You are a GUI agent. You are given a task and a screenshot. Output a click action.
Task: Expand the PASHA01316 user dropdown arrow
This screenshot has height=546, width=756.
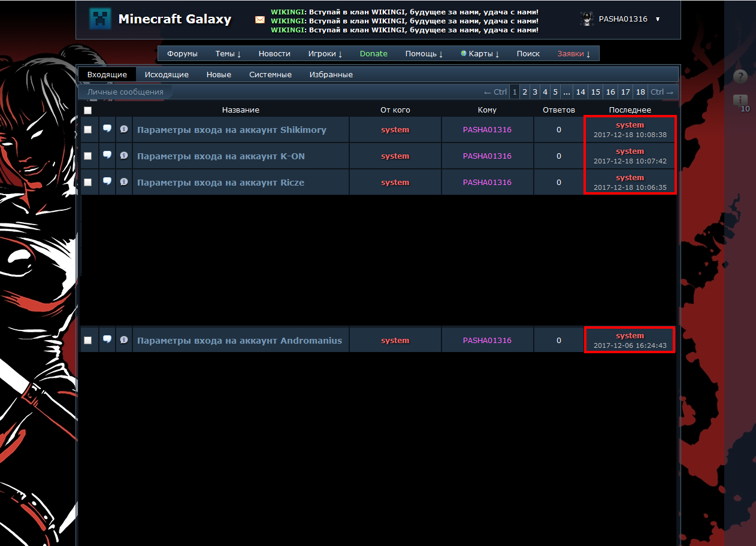(x=658, y=19)
